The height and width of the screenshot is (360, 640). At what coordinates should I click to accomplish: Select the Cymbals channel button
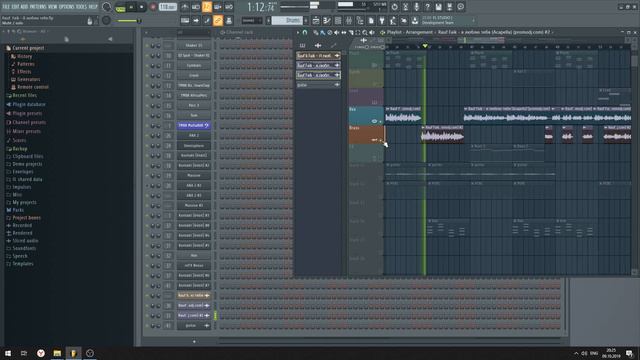194,65
